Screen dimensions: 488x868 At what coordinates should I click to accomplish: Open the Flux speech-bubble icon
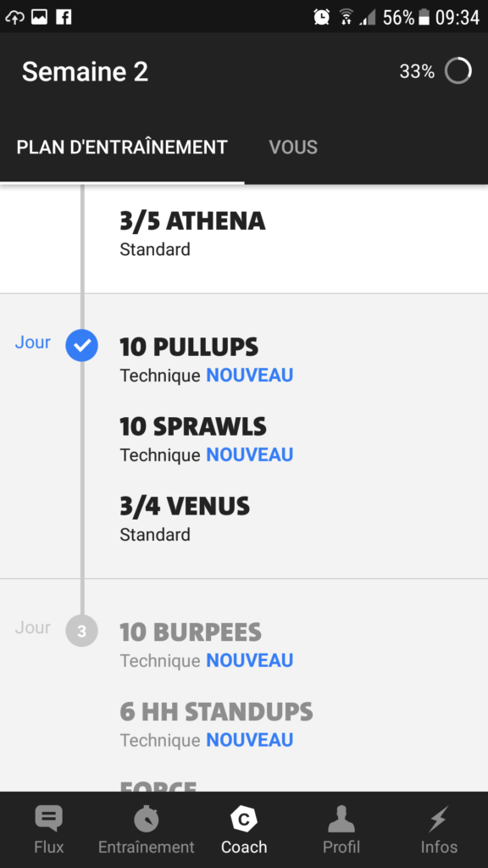click(x=48, y=819)
